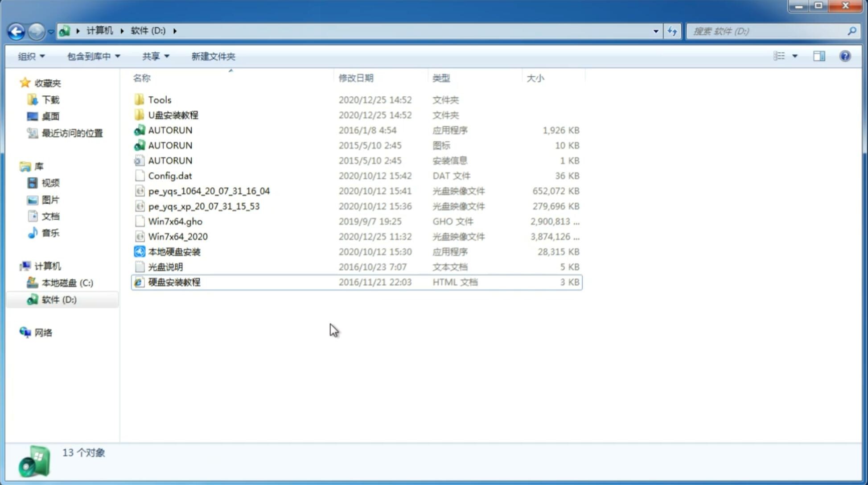This screenshot has width=868, height=485.
Task: Open the Win7x64_2020 disc image file
Action: pyautogui.click(x=178, y=237)
